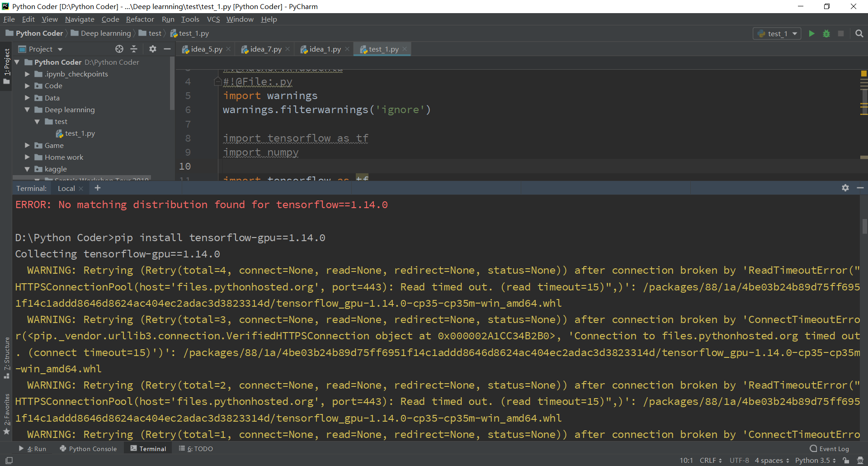Run the test_1 configuration with green play button
Image resolution: width=868 pixels, height=466 pixels.
click(811, 33)
